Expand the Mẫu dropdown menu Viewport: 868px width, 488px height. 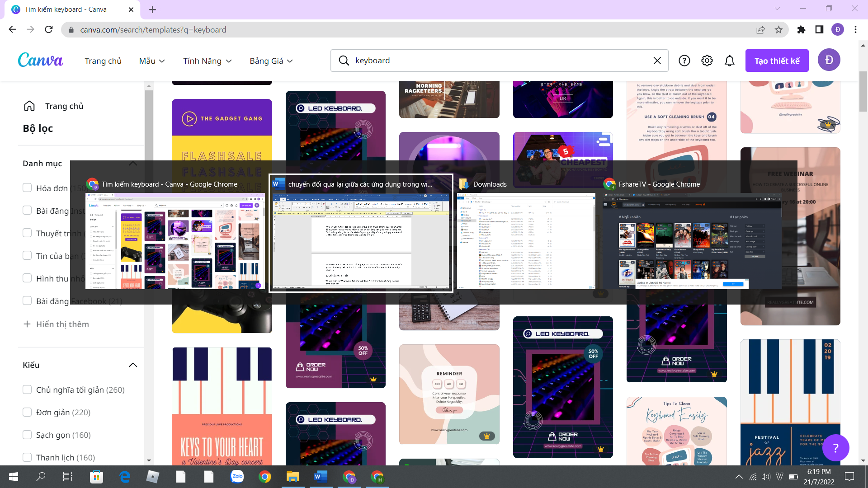click(152, 61)
